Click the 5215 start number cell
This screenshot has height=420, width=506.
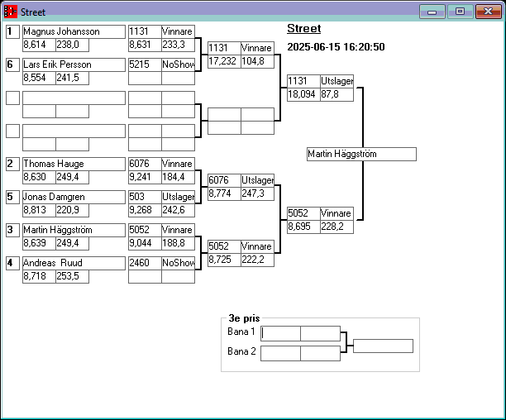pos(145,64)
